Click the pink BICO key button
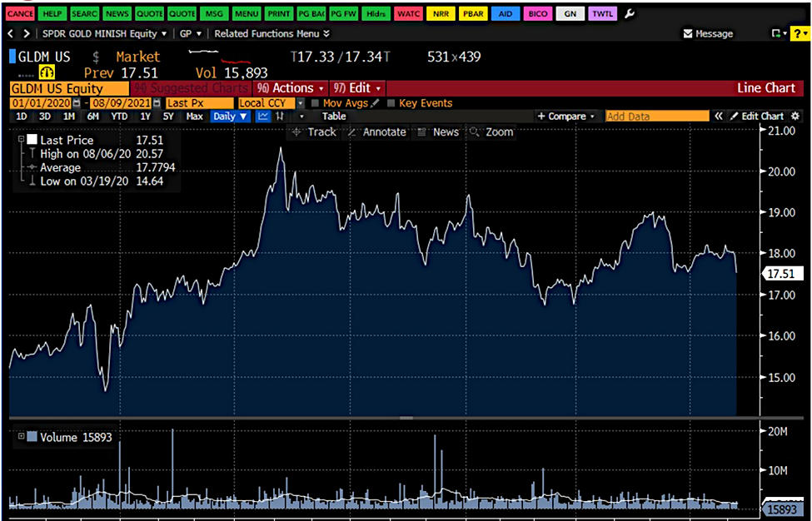Image resolution: width=812 pixels, height=521 pixels. tap(537, 14)
